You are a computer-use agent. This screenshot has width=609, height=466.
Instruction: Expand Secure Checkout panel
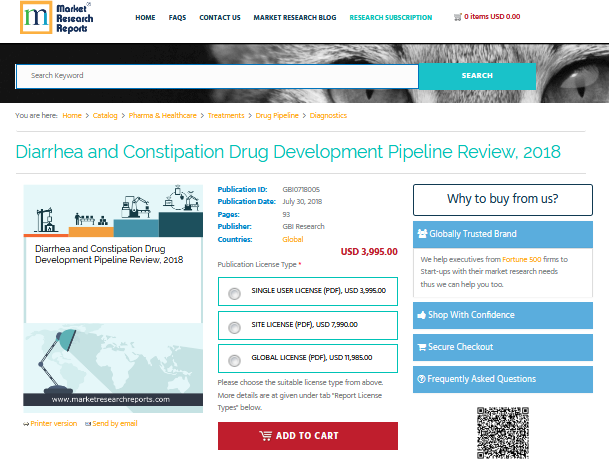click(x=503, y=347)
